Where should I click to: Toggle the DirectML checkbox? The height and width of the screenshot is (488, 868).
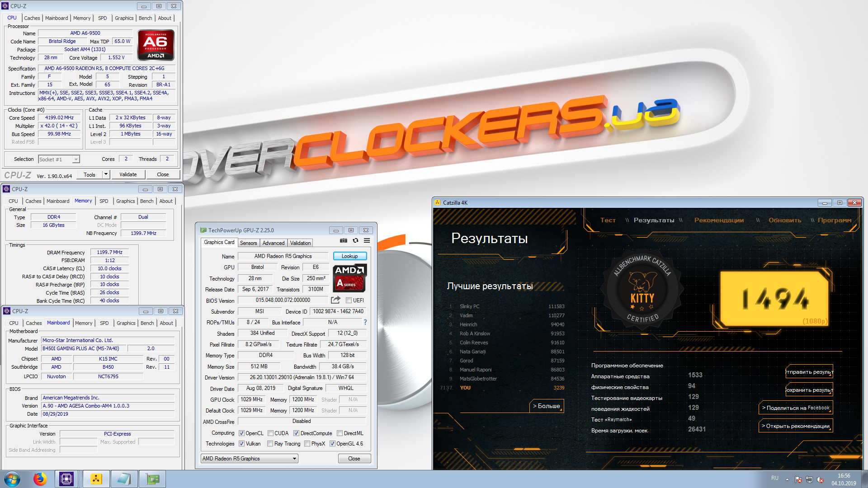coord(340,433)
